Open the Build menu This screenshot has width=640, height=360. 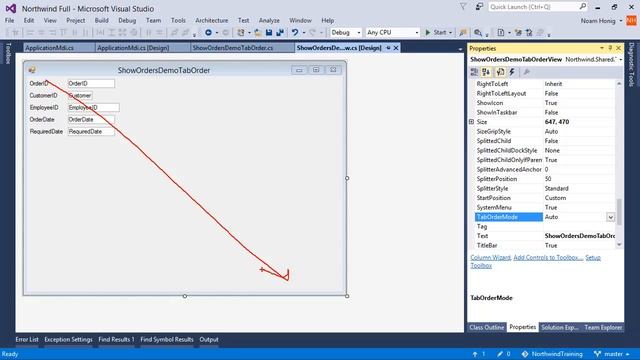tap(101, 20)
